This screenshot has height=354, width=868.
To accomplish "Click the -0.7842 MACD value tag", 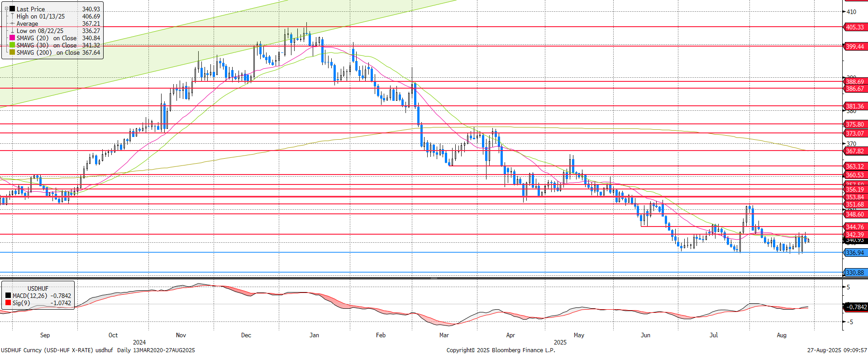I will click(x=856, y=307).
